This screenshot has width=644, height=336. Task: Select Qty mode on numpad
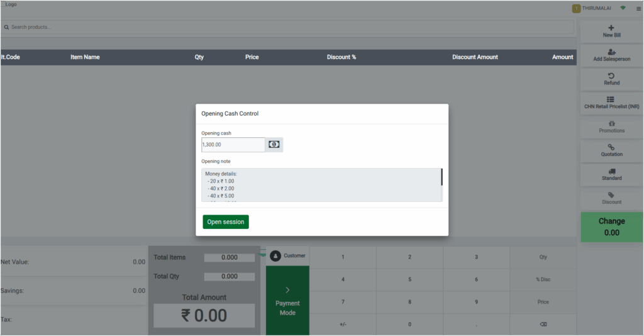click(543, 257)
